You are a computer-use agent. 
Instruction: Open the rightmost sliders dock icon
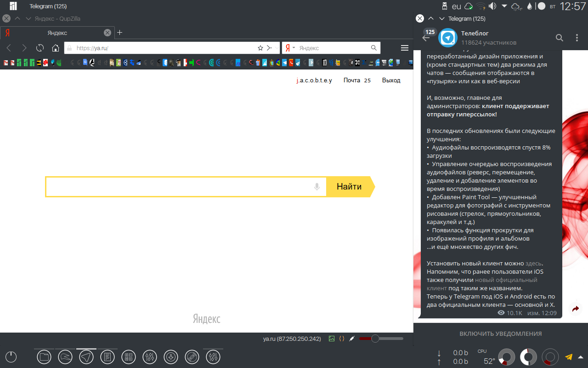click(213, 357)
